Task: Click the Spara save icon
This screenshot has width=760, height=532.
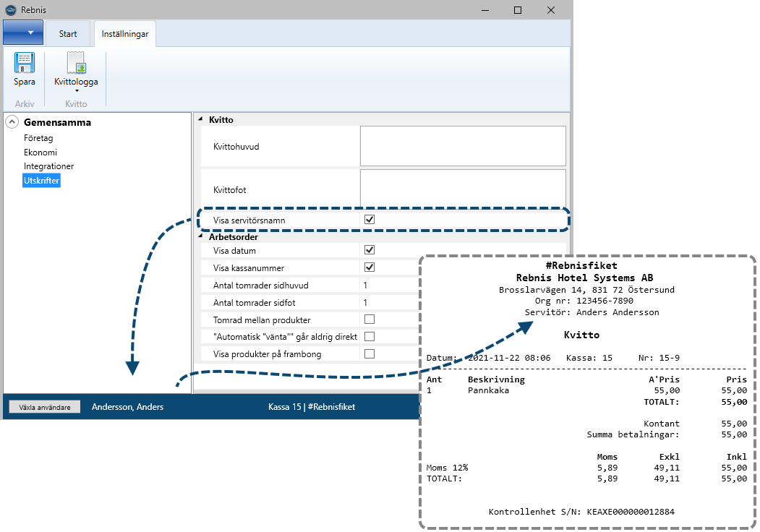Action: pos(25,62)
